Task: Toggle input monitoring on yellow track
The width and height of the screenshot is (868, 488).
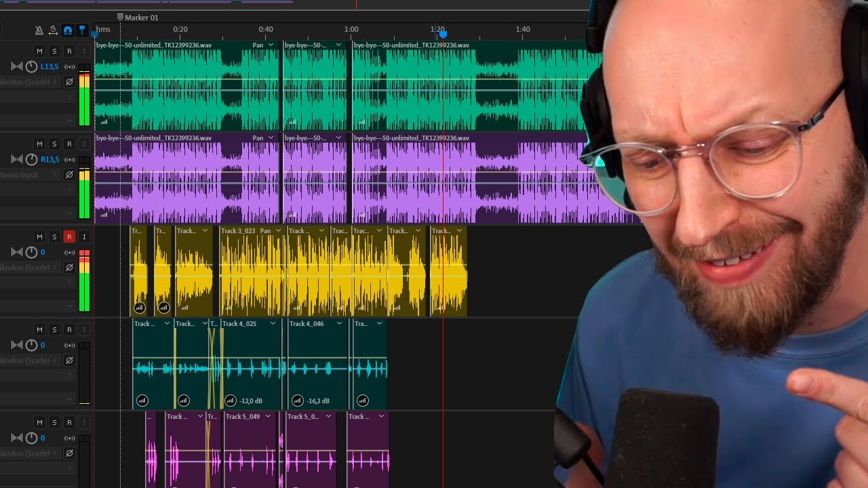Action: [84, 237]
